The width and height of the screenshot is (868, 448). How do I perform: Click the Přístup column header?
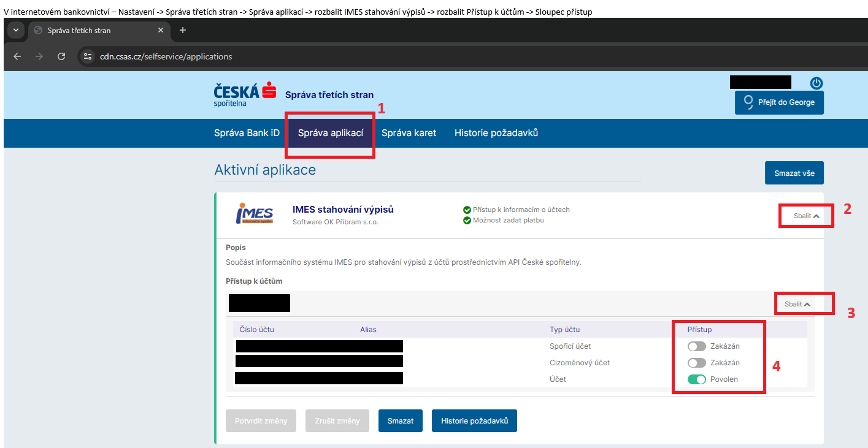tap(699, 330)
